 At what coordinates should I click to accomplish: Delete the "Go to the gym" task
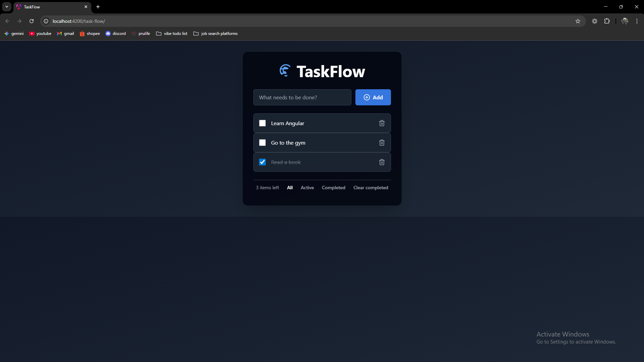coord(382,143)
